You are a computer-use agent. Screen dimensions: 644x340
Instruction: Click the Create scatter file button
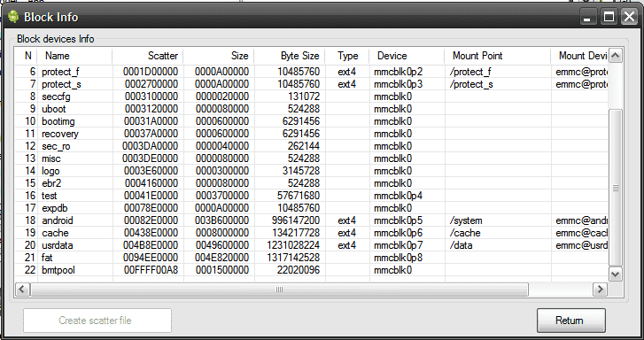coord(97,321)
